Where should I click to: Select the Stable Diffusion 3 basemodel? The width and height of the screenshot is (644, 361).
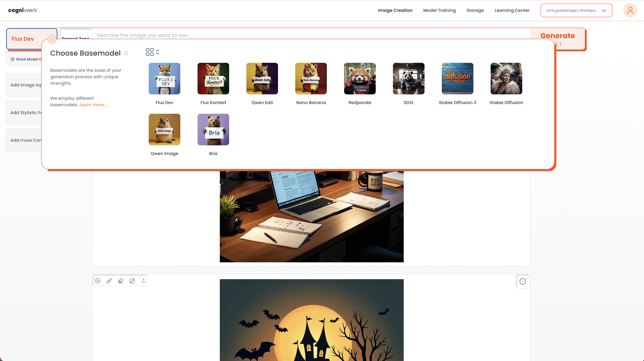457,78
